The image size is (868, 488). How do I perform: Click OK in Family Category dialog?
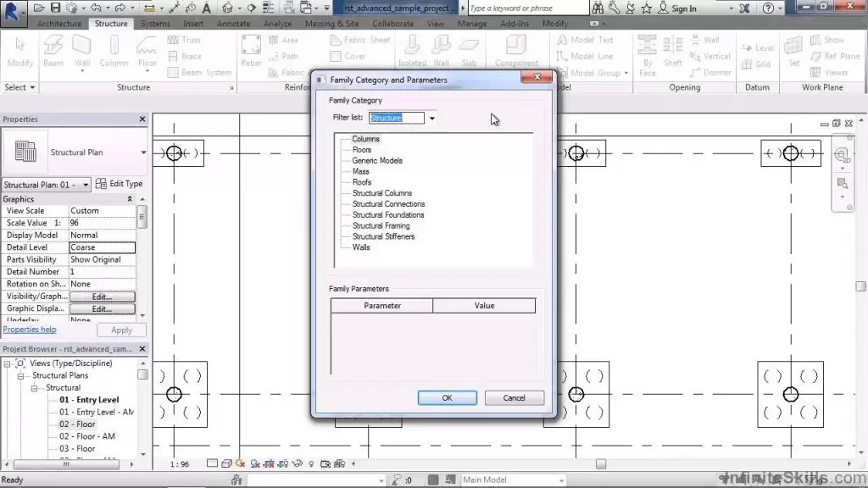[447, 397]
